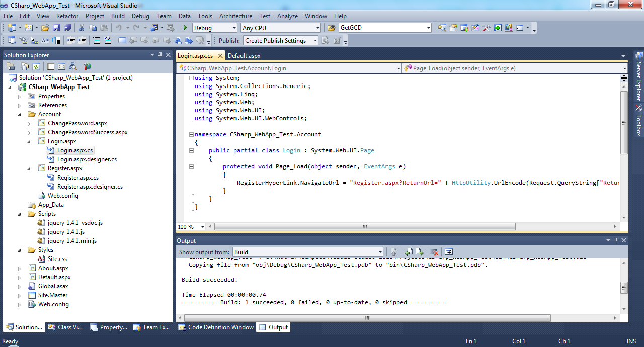
Task: Click the Cut scissors icon in toolbar
Action: [82, 28]
